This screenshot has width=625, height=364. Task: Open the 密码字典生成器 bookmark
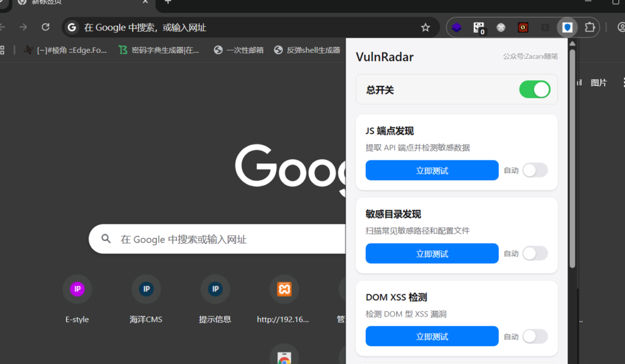pyautogui.click(x=150, y=51)
